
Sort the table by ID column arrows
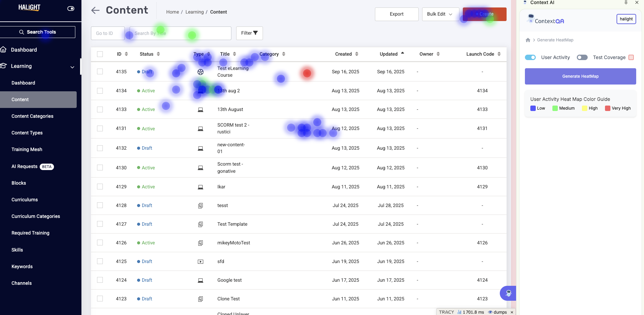click(126, 54)
